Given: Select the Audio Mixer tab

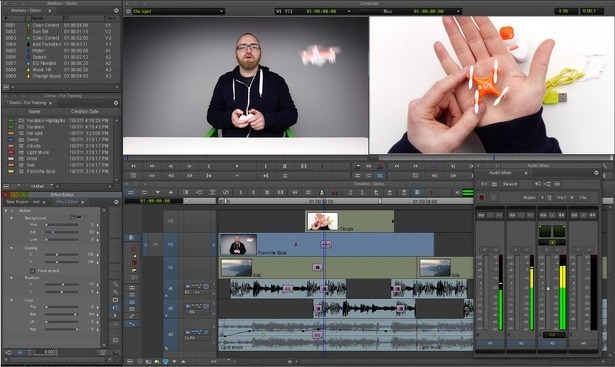Looking at the screenshot, I should tap(500, 173).
